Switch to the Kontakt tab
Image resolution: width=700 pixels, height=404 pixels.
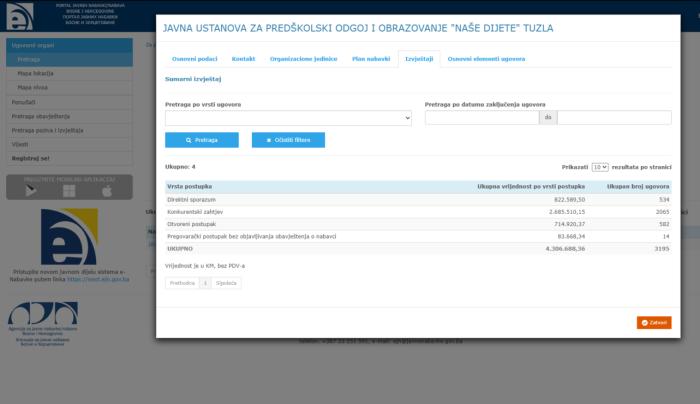(243, 59)
